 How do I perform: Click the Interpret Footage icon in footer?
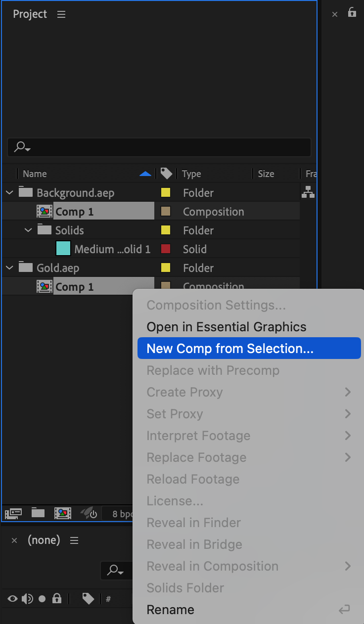13,513
